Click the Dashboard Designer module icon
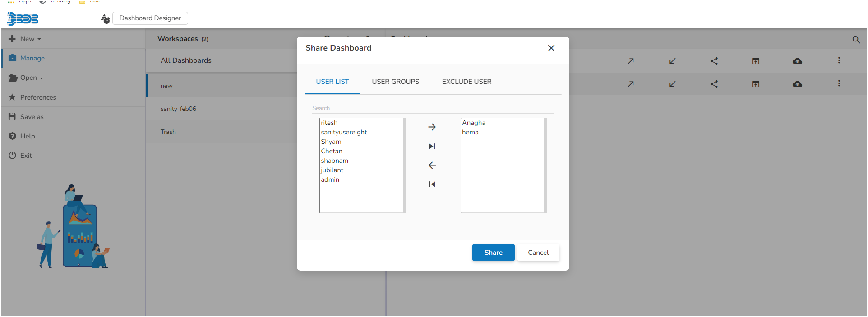Screen dimensions: 868x317 pyautogui.click(x=105, y=18)
